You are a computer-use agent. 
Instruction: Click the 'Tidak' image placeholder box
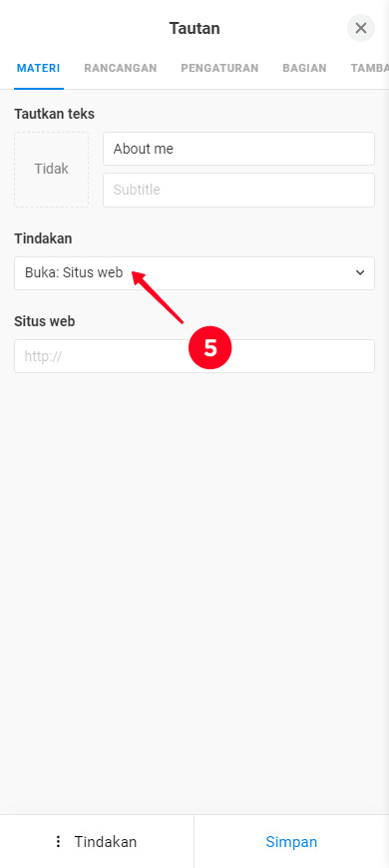pos(52,170)
